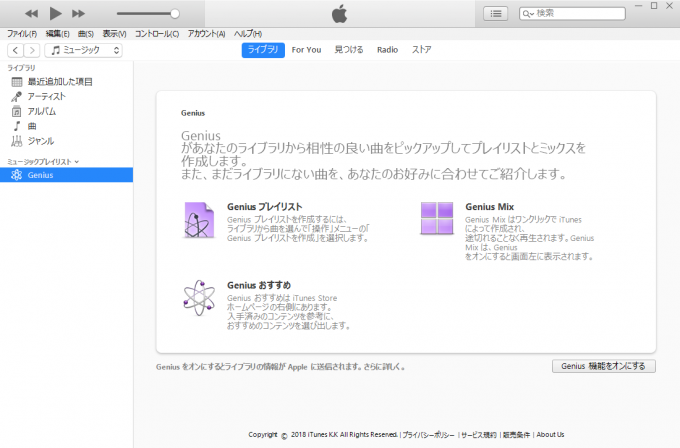This screenshot has height=448, width=680.
Task: Select ジャンル in the sidebar
Action: click(66, 141)
